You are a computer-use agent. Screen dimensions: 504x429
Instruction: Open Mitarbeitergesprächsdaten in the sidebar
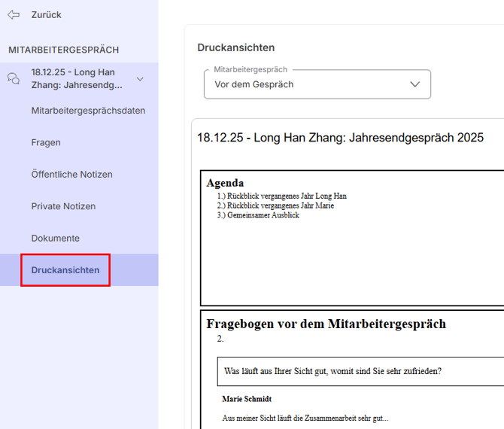click(x=88, y=111)
